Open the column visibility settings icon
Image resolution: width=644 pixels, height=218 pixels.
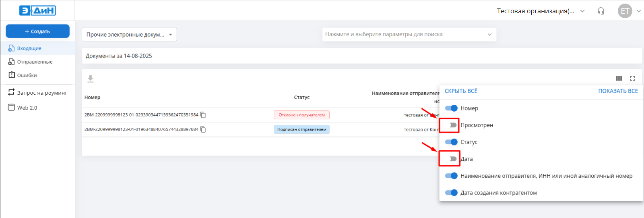[619, 79]
